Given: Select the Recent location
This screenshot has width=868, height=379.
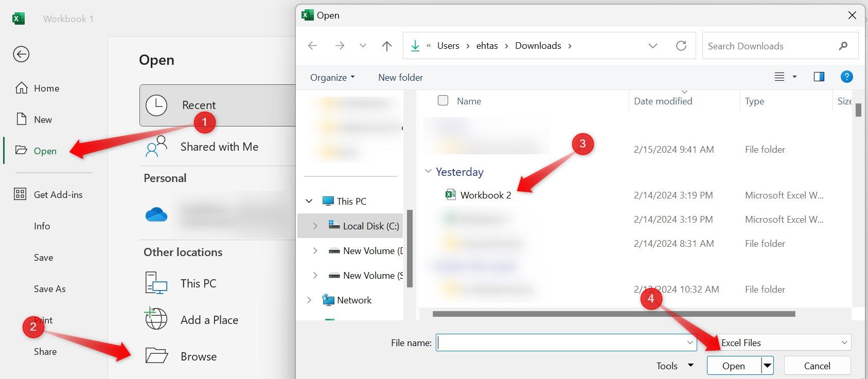Looking at the screenshot, I should 218,105.
